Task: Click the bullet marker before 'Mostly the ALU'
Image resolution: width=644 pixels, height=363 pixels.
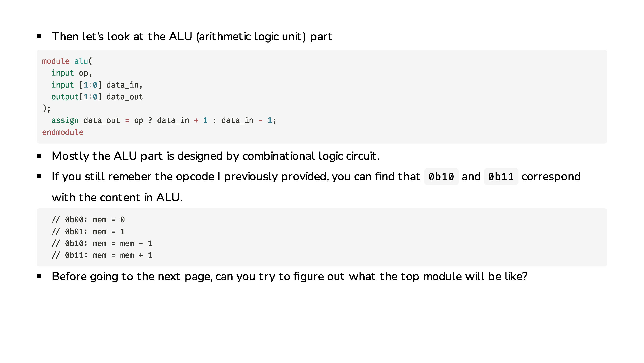Action: pyautogui.click(x=39, y=156)
